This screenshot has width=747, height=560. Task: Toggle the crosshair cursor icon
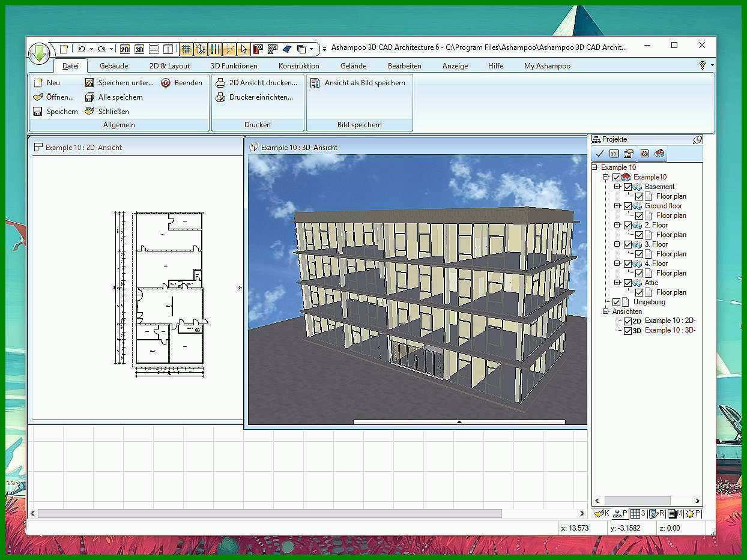point(229,49)
